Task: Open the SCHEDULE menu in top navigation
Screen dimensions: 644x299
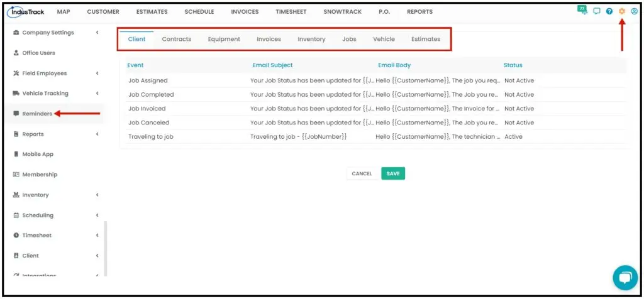Action: (199, 12)
